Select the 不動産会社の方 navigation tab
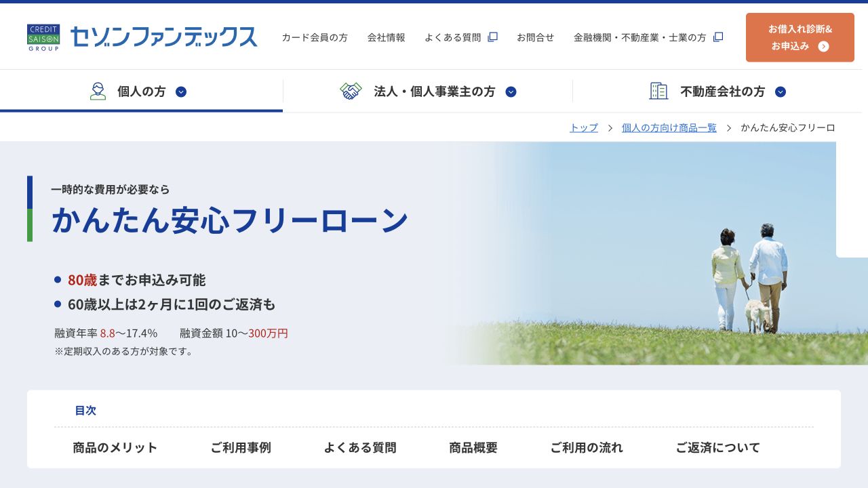Viewport: 868px width, 488px height. click(x=717, y=91)
